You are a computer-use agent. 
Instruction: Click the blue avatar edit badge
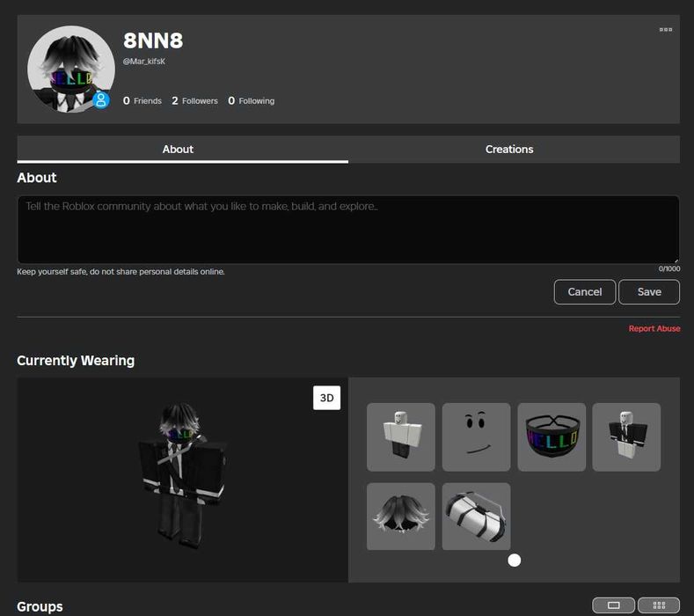[101, 99]
